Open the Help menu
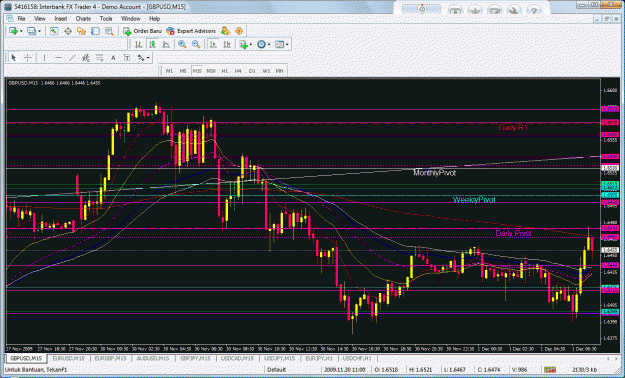 tap(154, 19)
